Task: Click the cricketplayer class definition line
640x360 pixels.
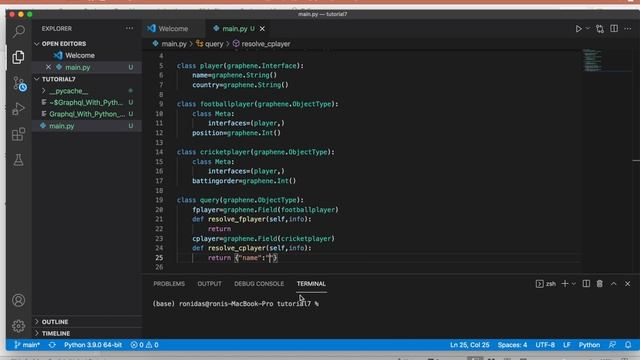Action: point(256,152)
